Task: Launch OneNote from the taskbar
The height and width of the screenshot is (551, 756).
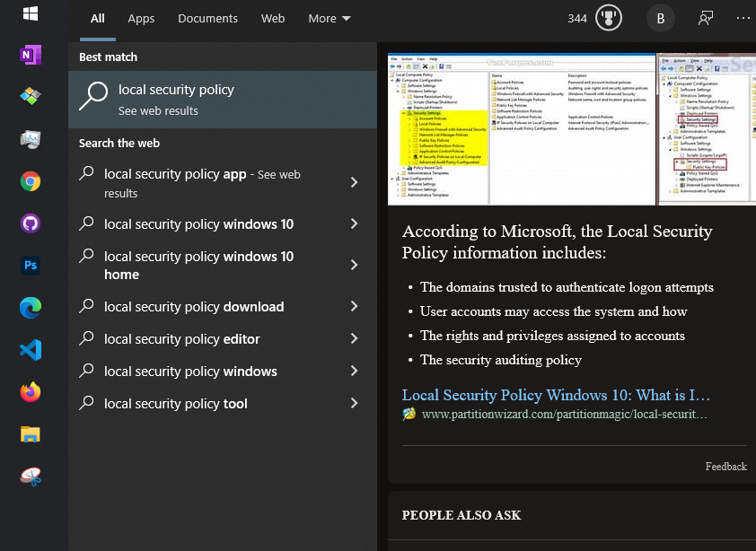Action: coord(31,55)
